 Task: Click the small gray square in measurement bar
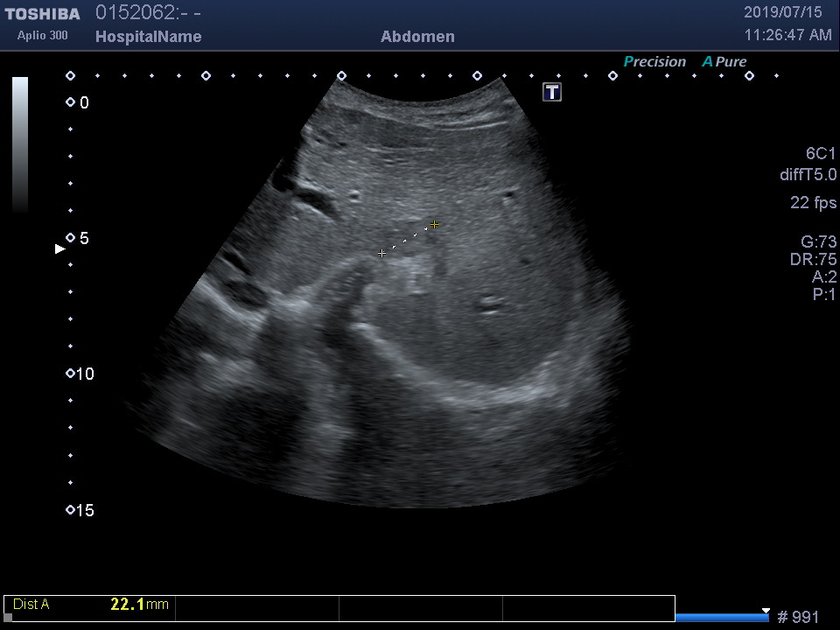pos(8,618)
